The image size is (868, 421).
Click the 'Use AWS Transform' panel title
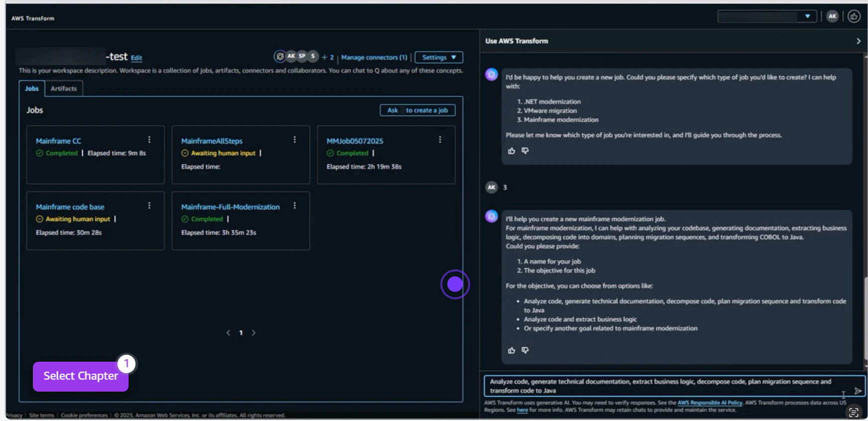click(x=516, y=41)
